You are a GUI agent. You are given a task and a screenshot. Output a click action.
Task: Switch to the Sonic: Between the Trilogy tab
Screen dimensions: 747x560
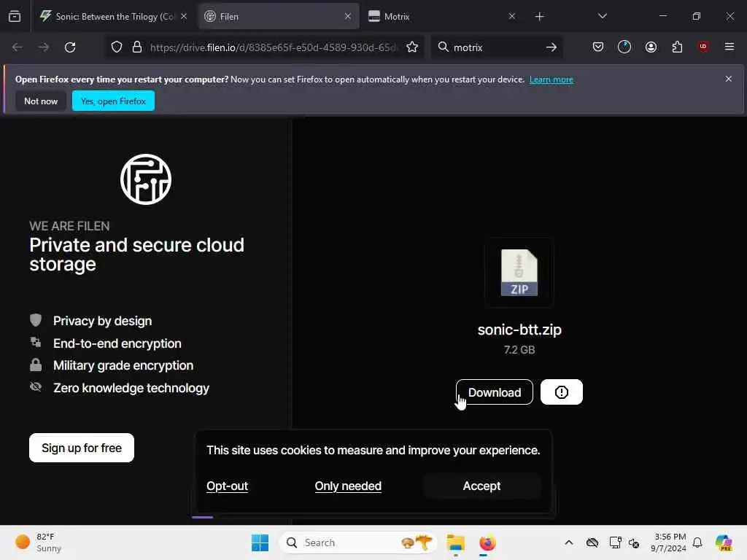[x=113, y=17]
